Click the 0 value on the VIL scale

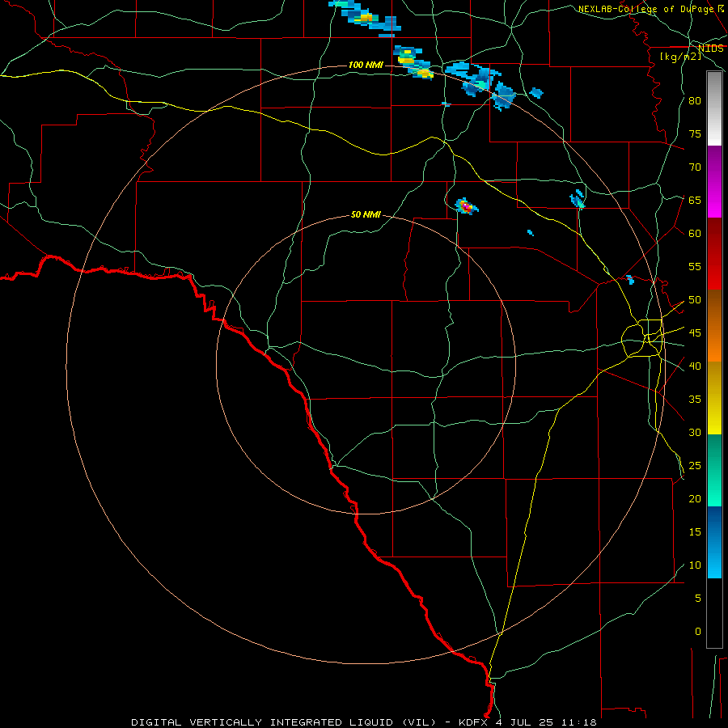(698, 632)
